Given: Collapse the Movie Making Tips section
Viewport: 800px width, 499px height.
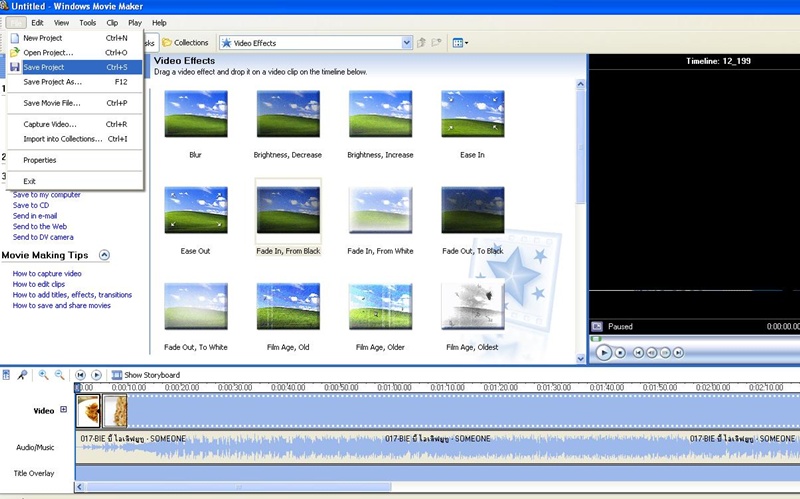Looking at the screenshot, I should point(104,255).
